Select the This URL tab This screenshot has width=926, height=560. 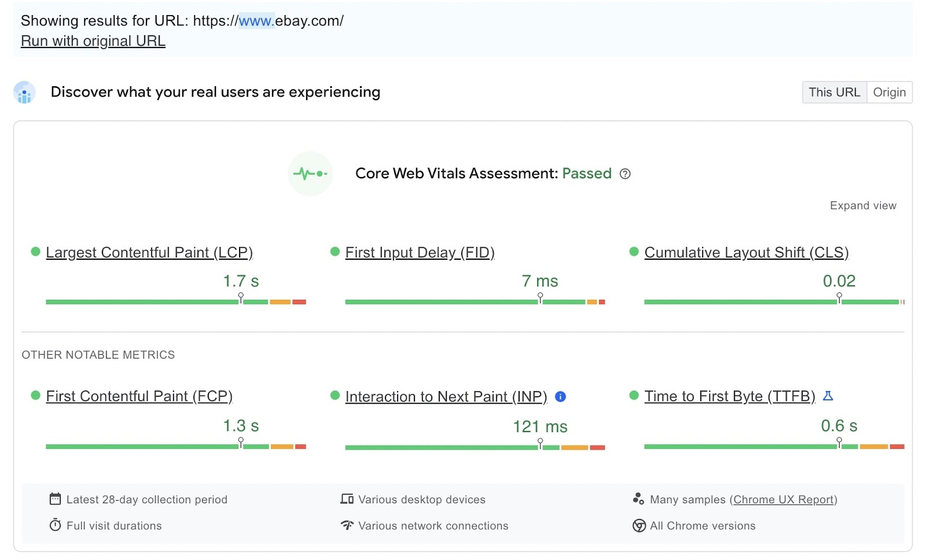click(834, 93)
